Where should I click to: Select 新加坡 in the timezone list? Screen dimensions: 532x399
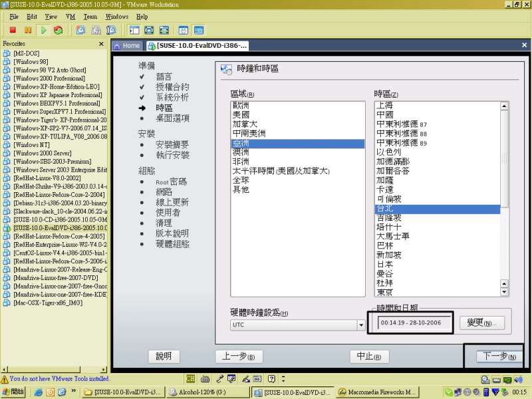pyautogui.click(x=438, y=255)
